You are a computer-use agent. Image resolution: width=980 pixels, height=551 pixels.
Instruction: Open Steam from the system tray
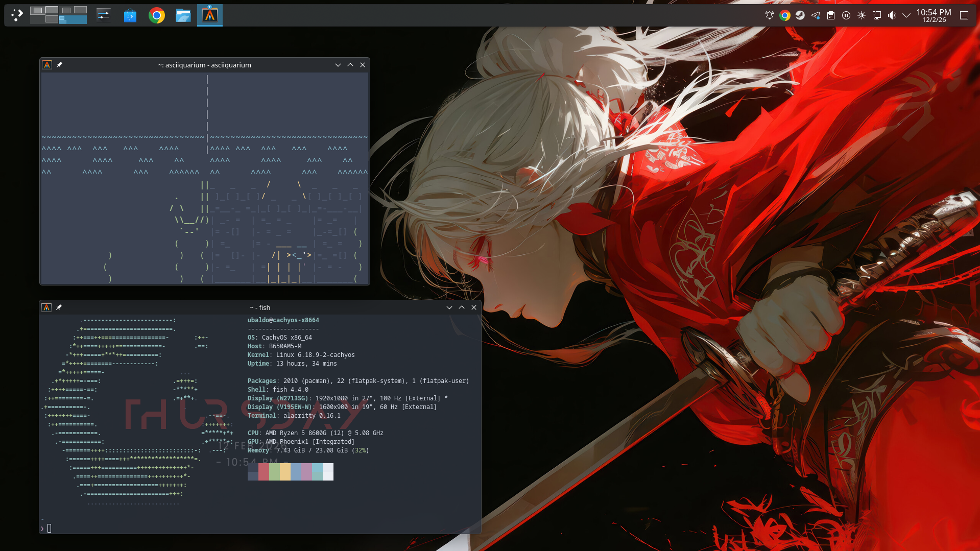point(800,15)
